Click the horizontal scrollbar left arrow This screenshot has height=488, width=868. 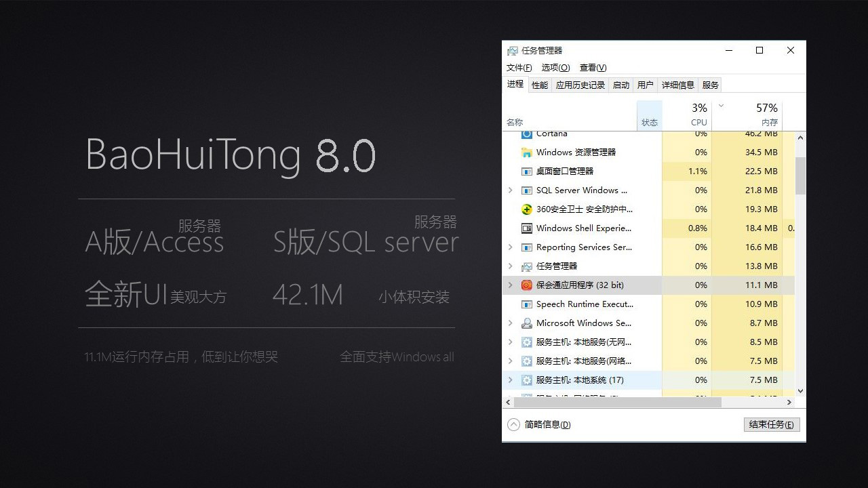[507, 403]
